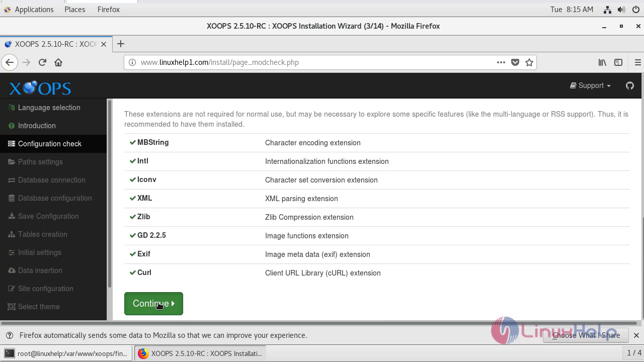Image resolution: width=644 pixels, height=362 pixels.
Task: Open the volume icon in top panel
Action: [x=621, y=10]
